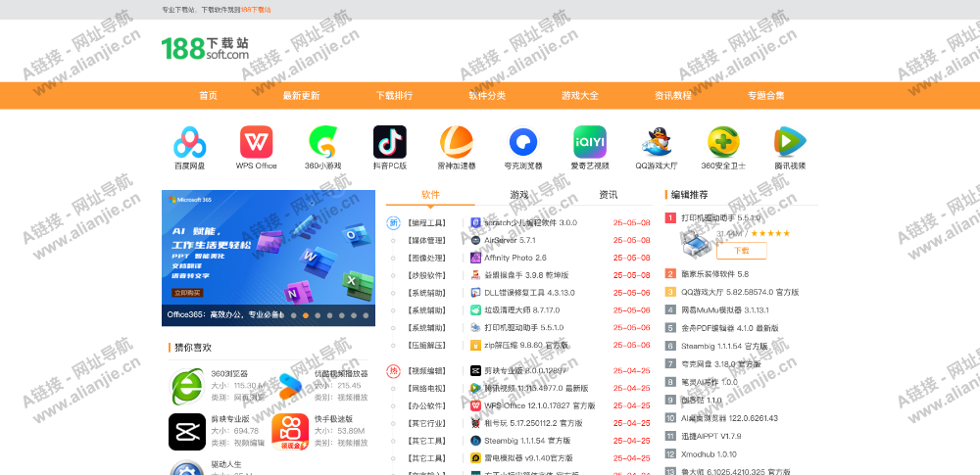Image resolution: width=980 pixels, height=475 pixels.
Task: Click 立即购买 on the Office365 banner
Action: tap(187, 293)
